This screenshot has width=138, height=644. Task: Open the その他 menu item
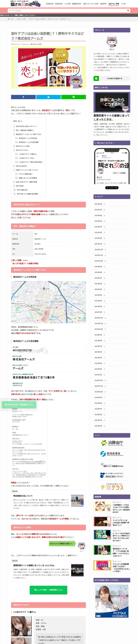coord(123,4)
